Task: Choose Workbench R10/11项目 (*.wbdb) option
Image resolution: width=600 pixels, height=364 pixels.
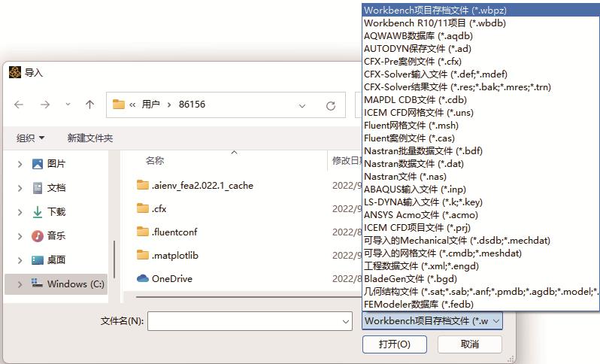Action: click(x=480, y=23)
